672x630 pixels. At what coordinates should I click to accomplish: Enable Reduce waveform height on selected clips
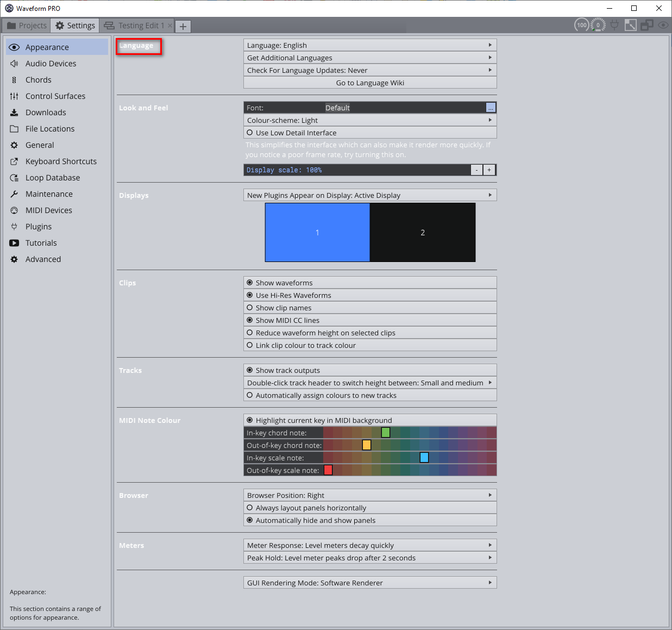370,333
